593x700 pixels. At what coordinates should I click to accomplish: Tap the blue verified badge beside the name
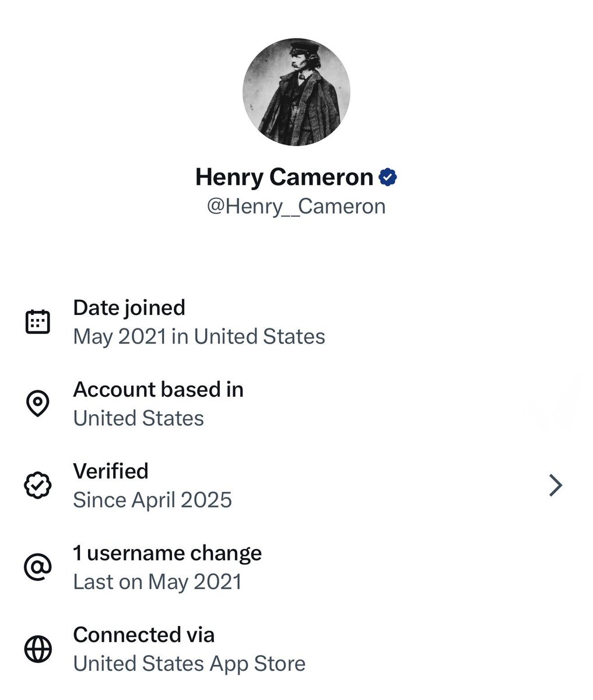tap(388, 177)
